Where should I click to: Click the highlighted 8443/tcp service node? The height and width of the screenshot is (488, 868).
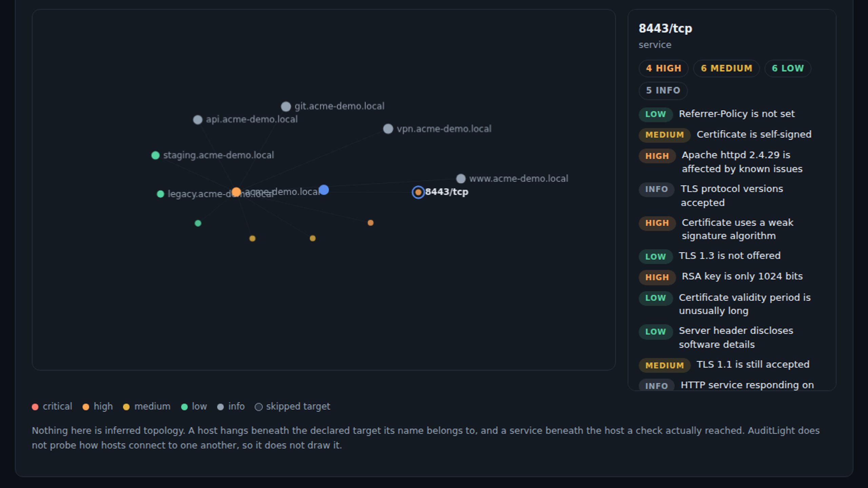418,192
